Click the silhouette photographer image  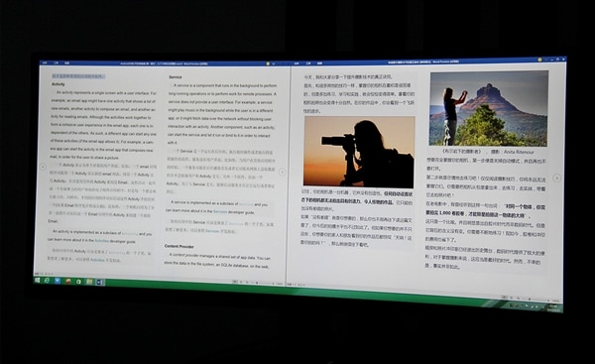point(359,152)
